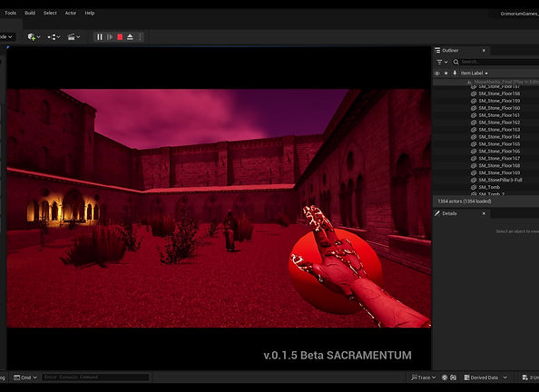Open the Blueprints toolbar icon
Screen dimensions: 539x392
pyautogui.click(x=52, y=37)
